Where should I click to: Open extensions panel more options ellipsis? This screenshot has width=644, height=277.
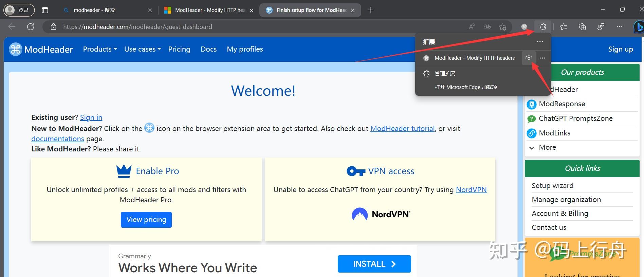click(540, 42)
